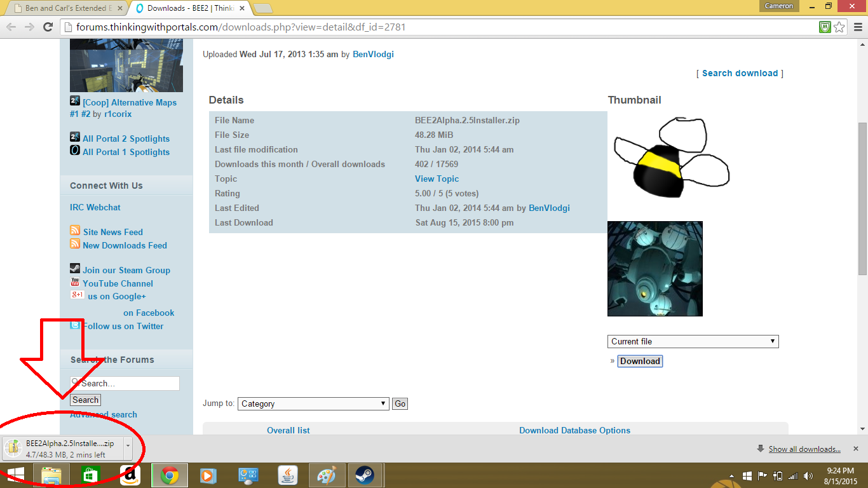
Task: Open the Advanced search link
Action: pyautogui.click(x=104, y=414)
